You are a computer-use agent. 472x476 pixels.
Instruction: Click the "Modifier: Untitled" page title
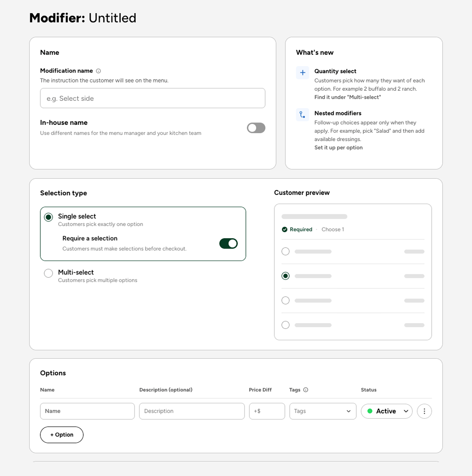tap(83, 18)
